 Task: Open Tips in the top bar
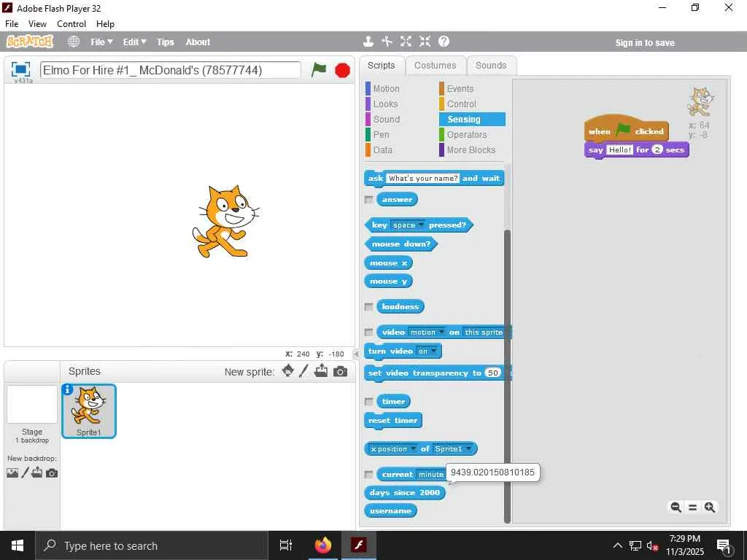166,42
